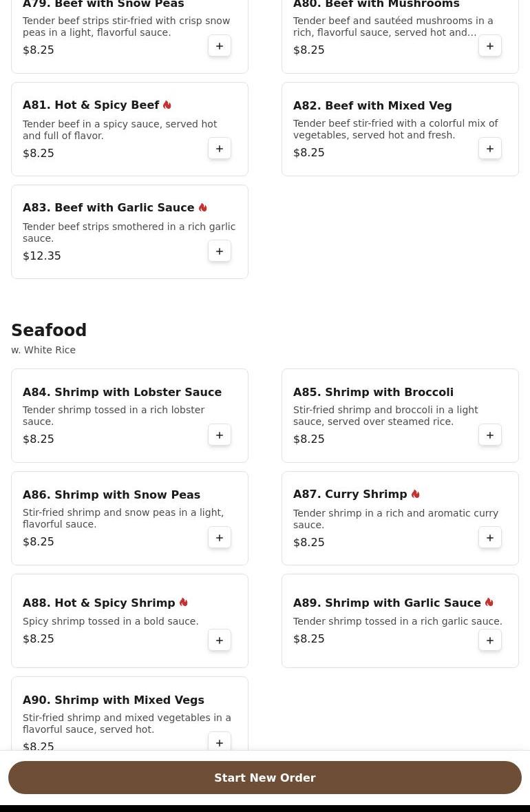Add A80 Beef with Mushrooms to order
The image size is (530, 812).
tap(490, 46)
